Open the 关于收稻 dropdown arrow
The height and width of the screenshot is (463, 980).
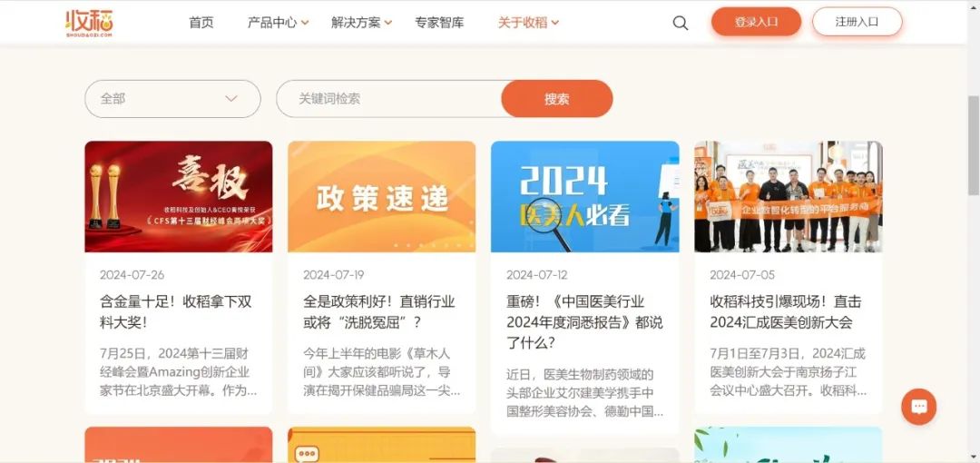pyautogui.click(x=555, y=24)
